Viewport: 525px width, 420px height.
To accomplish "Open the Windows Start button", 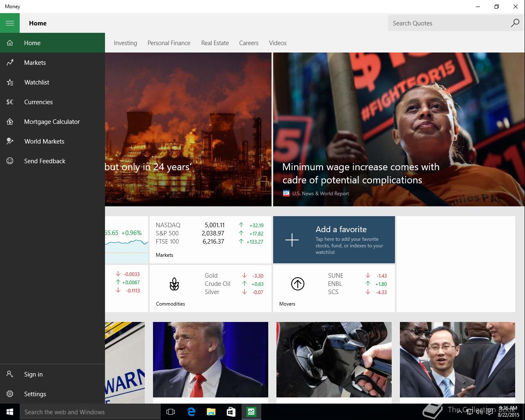I will point(10,412).
